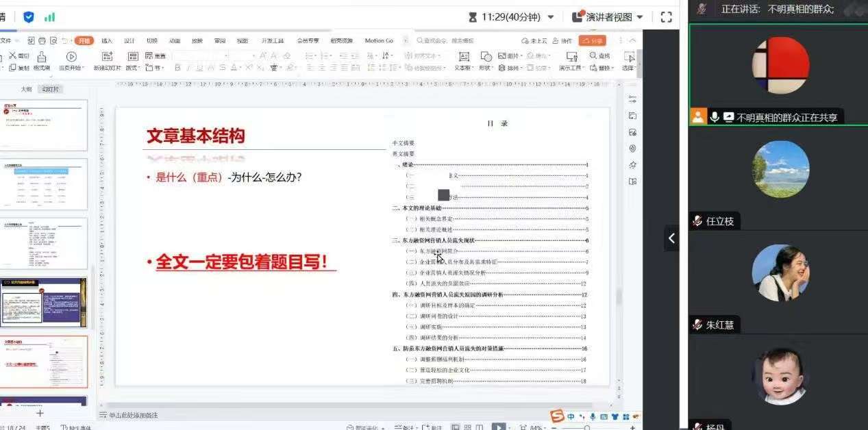The image size is (868, 430).
Task: Click the 查找 find icon
Action: tap(599, 55)
